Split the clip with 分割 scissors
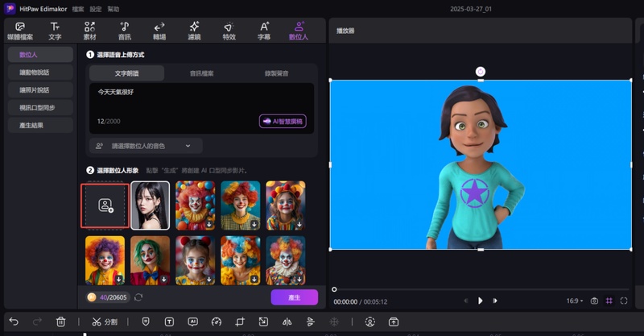The image size is (644, 336). (x=105, y=321)
